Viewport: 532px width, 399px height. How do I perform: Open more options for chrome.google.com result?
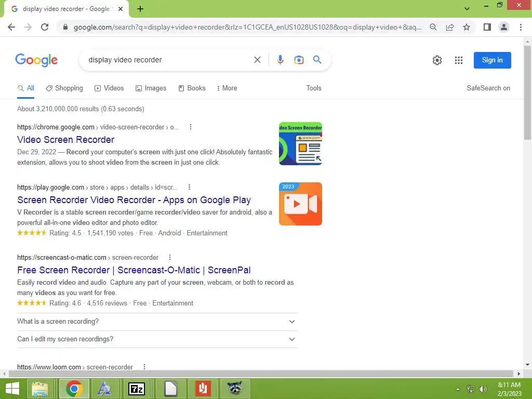(190, 127)
